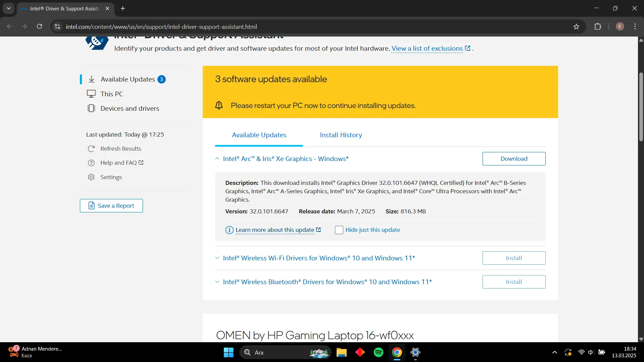Click the blue updates count badge 3
This screenshot has height=362, width=644.
pos(161,79)
